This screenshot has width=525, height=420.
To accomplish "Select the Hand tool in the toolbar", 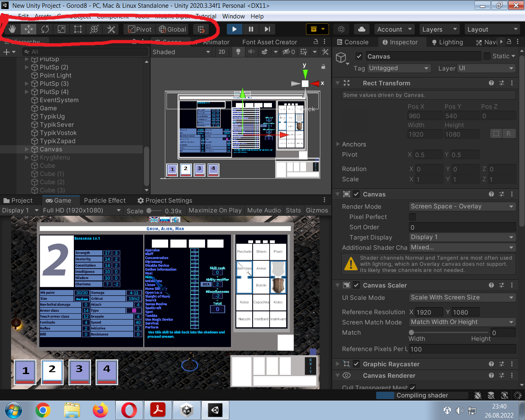I will 12,29.
